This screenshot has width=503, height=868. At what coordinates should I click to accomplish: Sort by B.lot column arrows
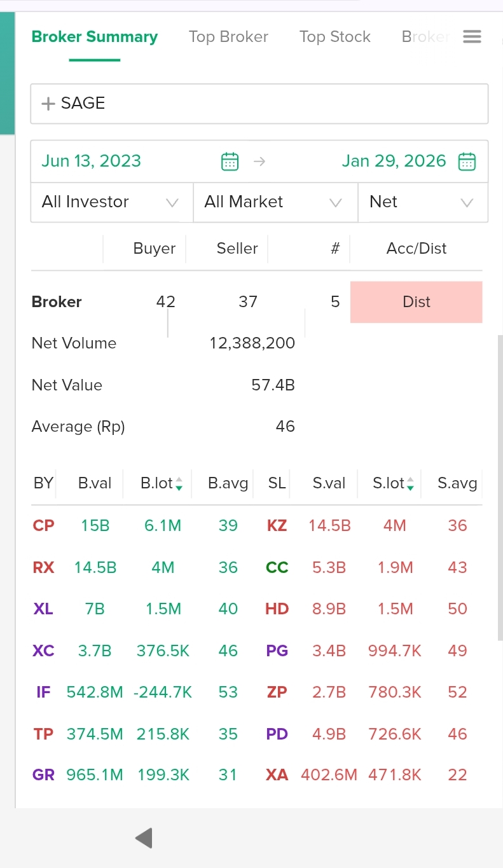coord(179,484)
